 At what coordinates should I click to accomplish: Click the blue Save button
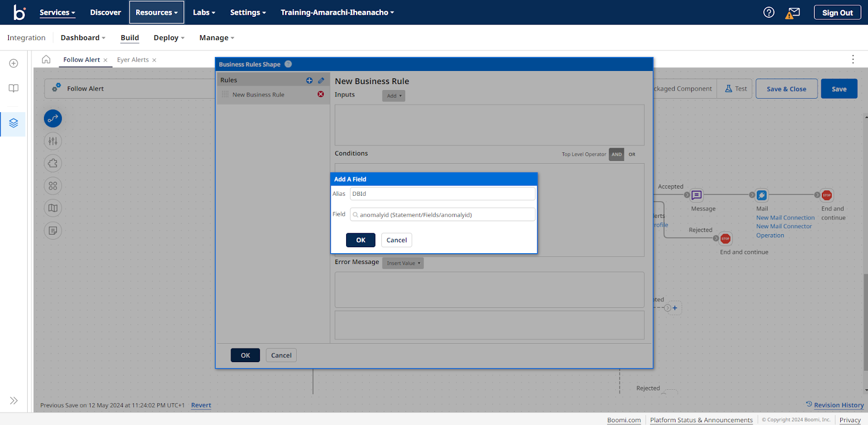[x=839, y=89]
